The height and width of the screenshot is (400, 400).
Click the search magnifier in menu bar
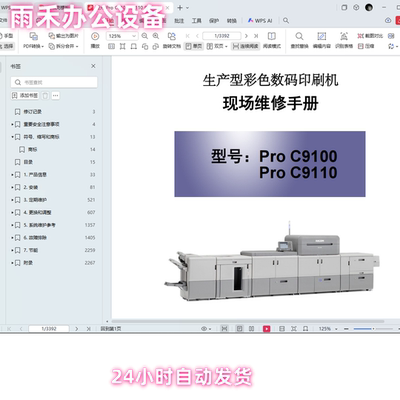[286, 21]
